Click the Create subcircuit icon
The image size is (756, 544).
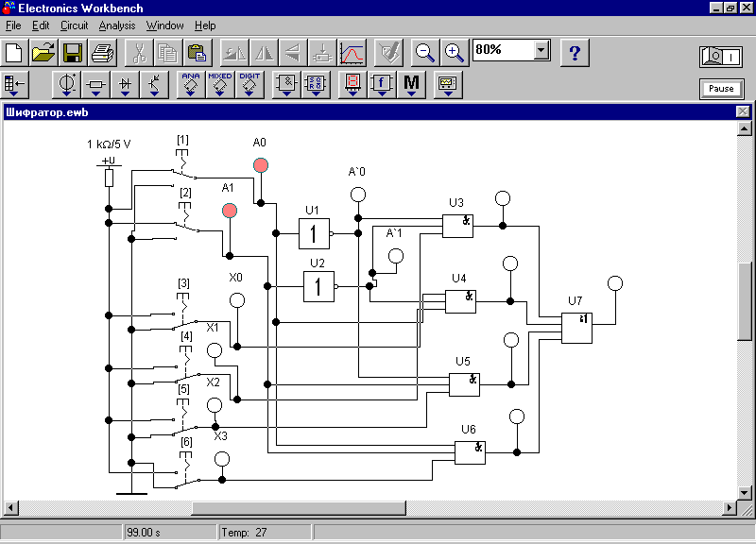coord(322,53)
